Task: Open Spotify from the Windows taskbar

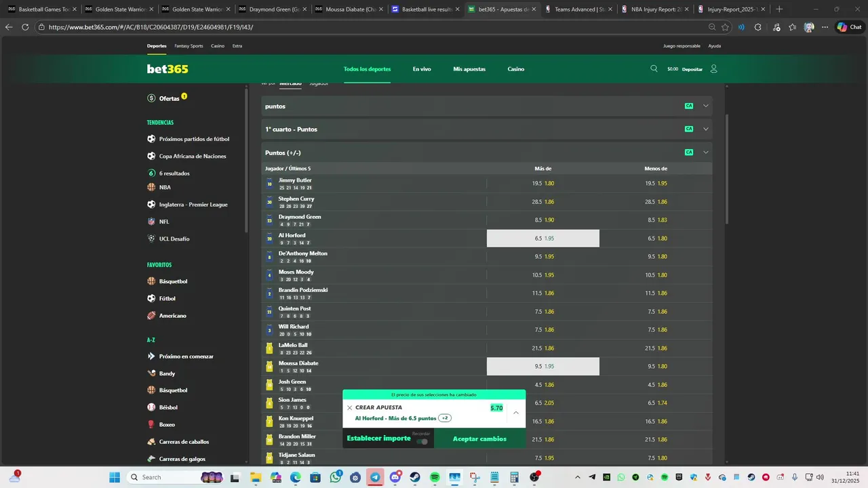Action: pos(435,477)
